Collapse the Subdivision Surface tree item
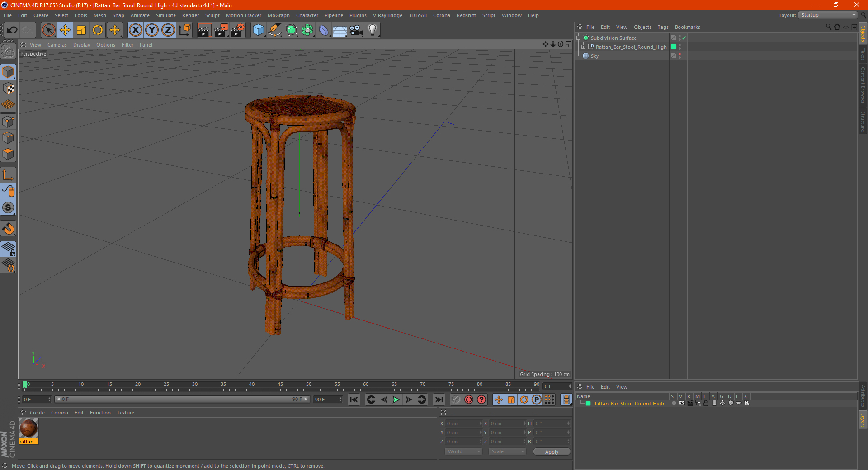The width and height of the screenshot is (868, 470). tap(578, 38)
